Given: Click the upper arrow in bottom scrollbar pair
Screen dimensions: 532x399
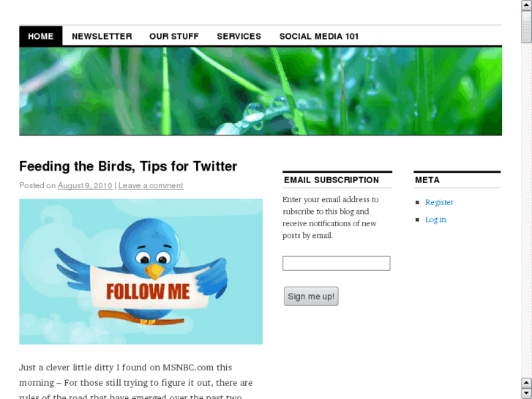Looking at the screenshot, I should [527, 383].
